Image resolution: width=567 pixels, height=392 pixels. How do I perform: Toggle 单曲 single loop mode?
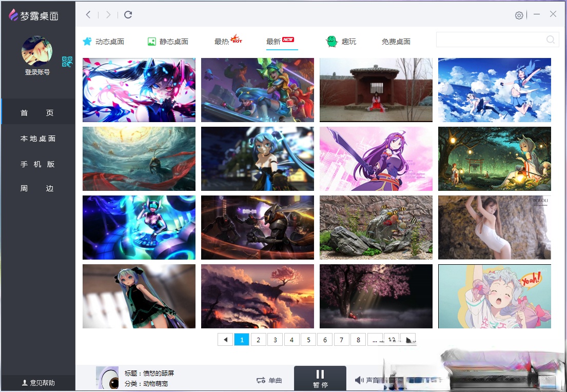pyautogui.click(x=269, y=380)
